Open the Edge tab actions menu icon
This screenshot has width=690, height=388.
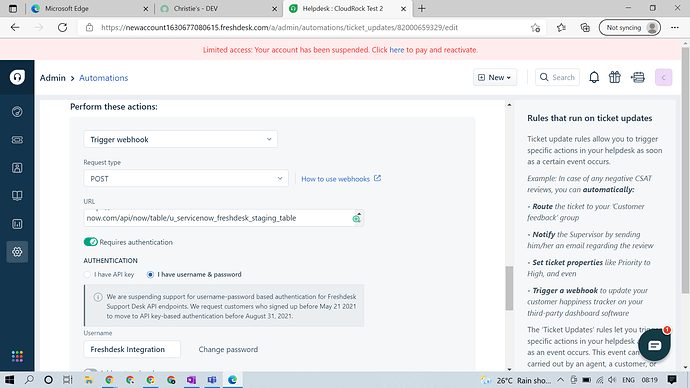[13, 8]
